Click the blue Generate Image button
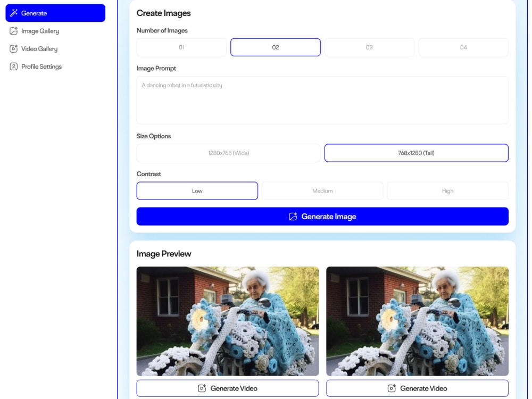The width and height of the screenshot is (532, 399). (x=322, y=217)
